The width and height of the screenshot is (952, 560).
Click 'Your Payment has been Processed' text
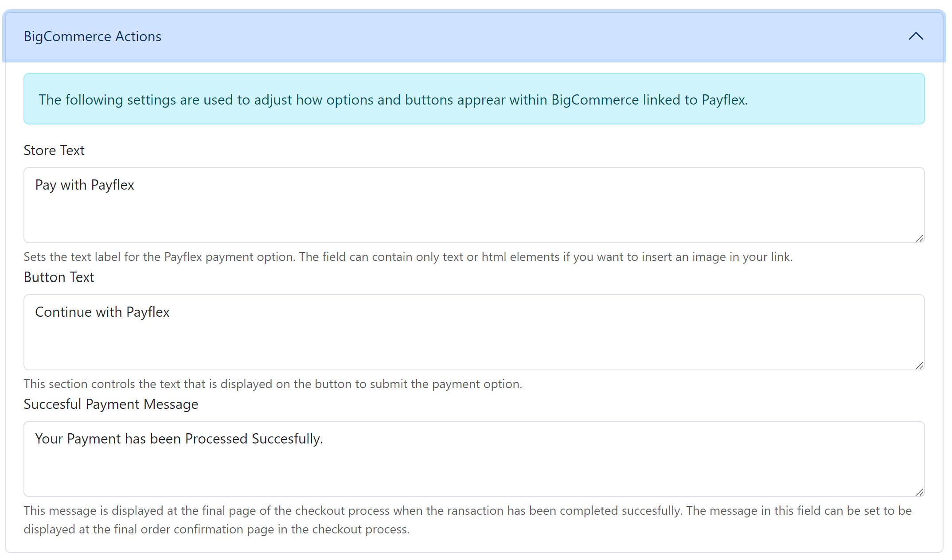pyautogui.click(x=141, y=439)
